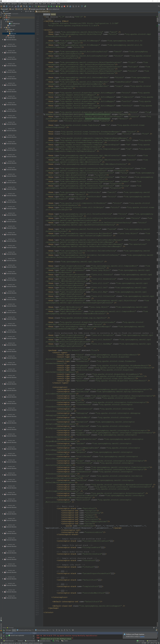The height and width of the screenshot is (644, 160).
Task: Collapse the WEB-INF folder node
Action: (6, 29)
